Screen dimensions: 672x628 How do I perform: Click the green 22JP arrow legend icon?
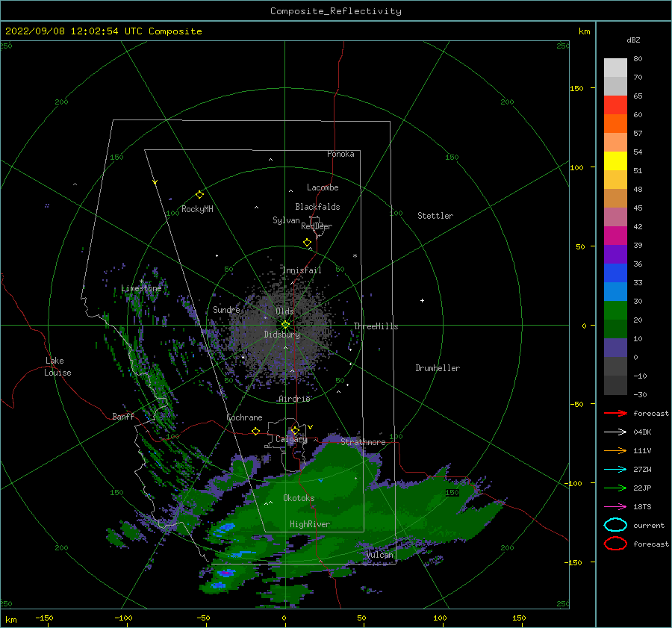point(615,488)
